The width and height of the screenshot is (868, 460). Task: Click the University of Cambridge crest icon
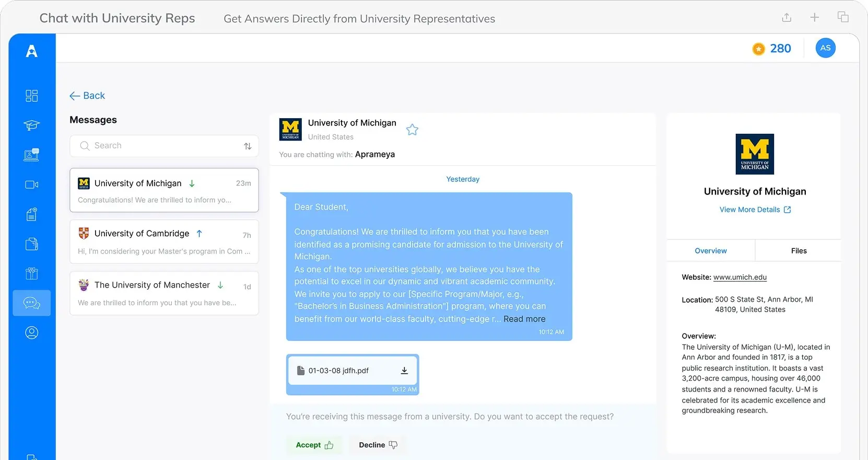[84, 233]
